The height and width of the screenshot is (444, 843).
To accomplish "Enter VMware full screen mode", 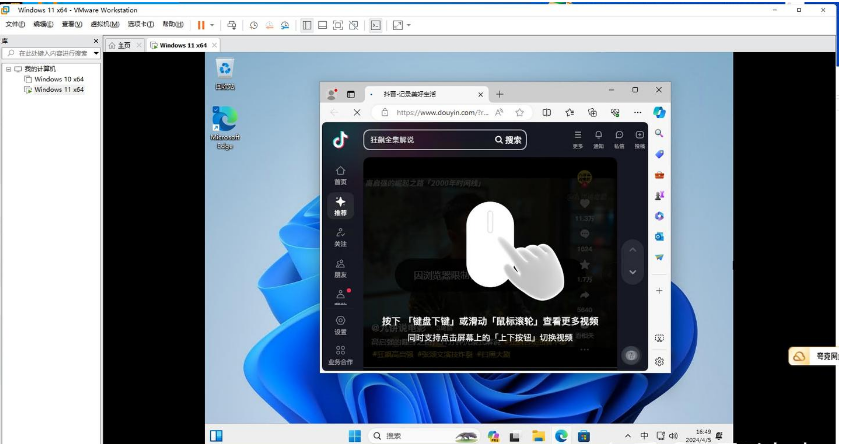I will pos(338,25).
